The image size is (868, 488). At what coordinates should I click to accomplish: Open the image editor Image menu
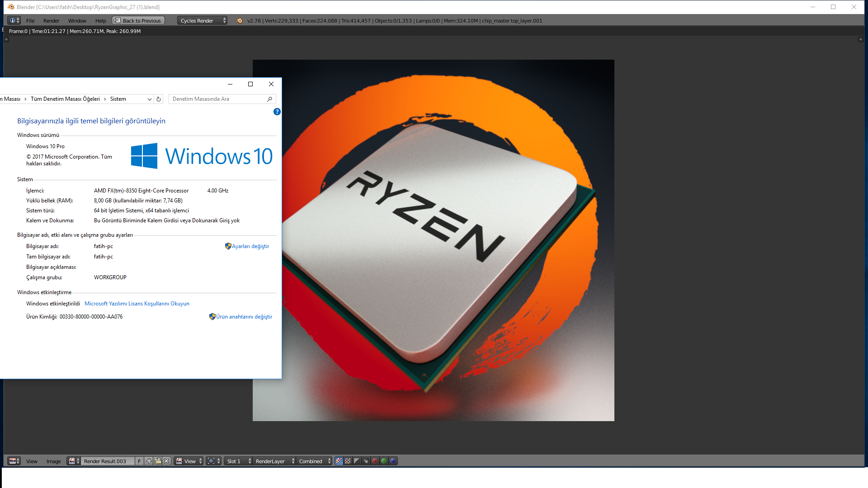pyautogui.click(x=53, y=461)
